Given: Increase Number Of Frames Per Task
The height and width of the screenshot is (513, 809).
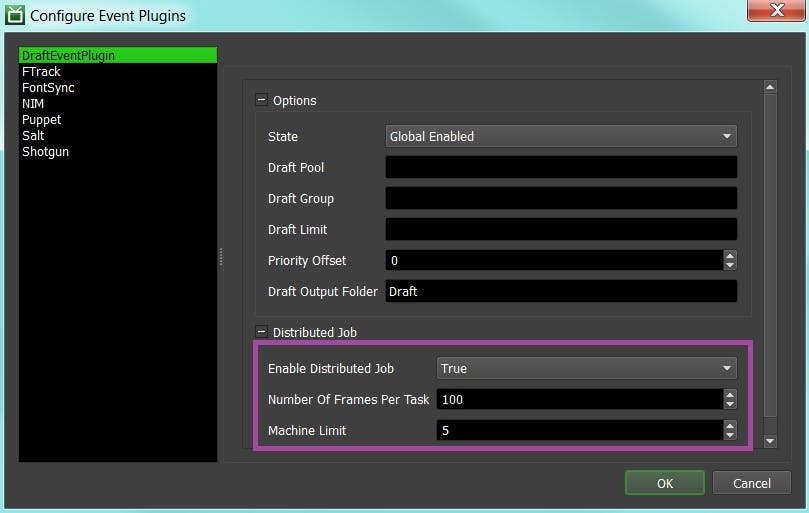Looking at the screenshot, I should coord(730,394).
